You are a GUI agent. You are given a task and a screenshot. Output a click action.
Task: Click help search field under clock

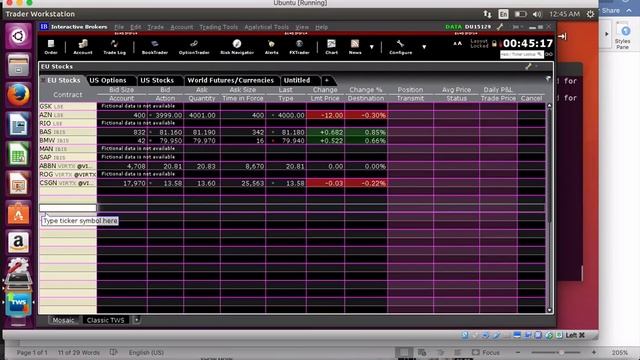coord(521,54)
